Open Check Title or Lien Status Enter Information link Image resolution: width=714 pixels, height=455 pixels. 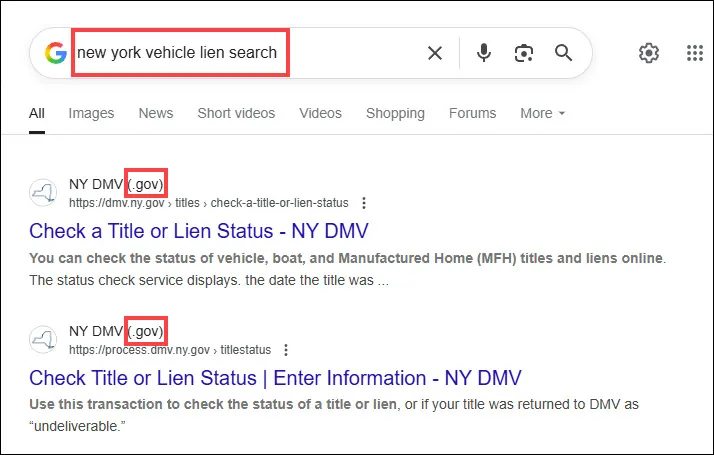pyautogui.click(x=275, y=378)
